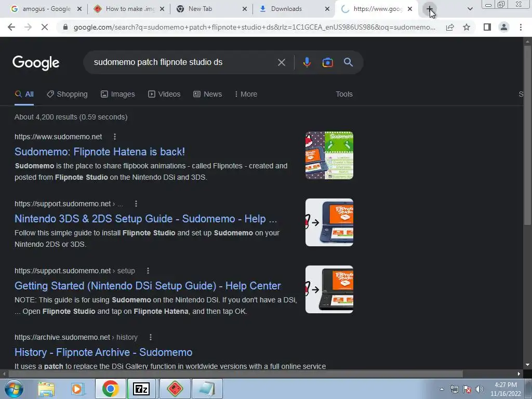This screenshot has width=532, height=399.
Task: Click https://www.sudomemo.net result URL text
Action: click(x=58, y=137)
